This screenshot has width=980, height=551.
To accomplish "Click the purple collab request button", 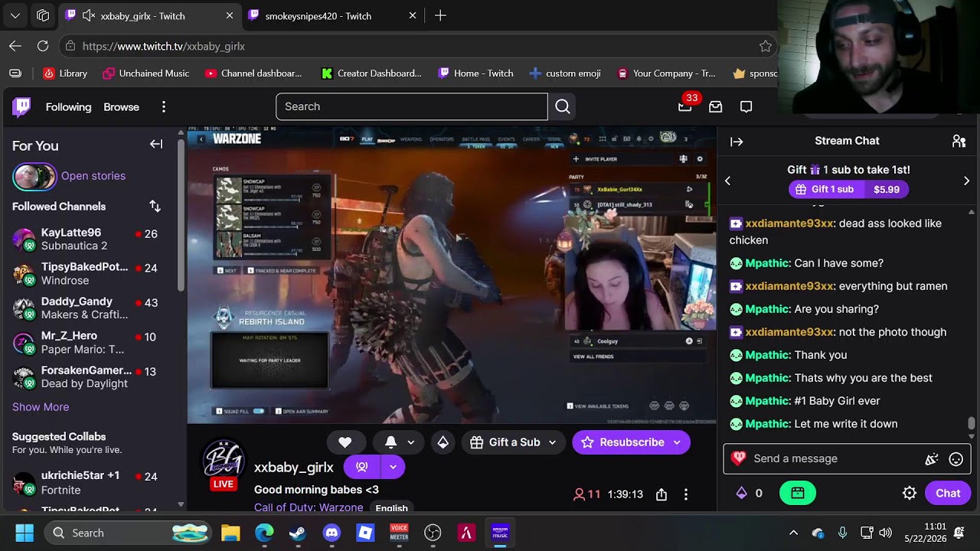I will pyautogui.click(x=361, y=467).
